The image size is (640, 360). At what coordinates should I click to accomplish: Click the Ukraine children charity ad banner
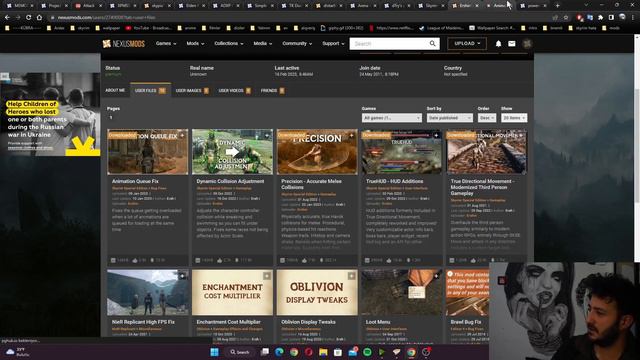(50, 114)
